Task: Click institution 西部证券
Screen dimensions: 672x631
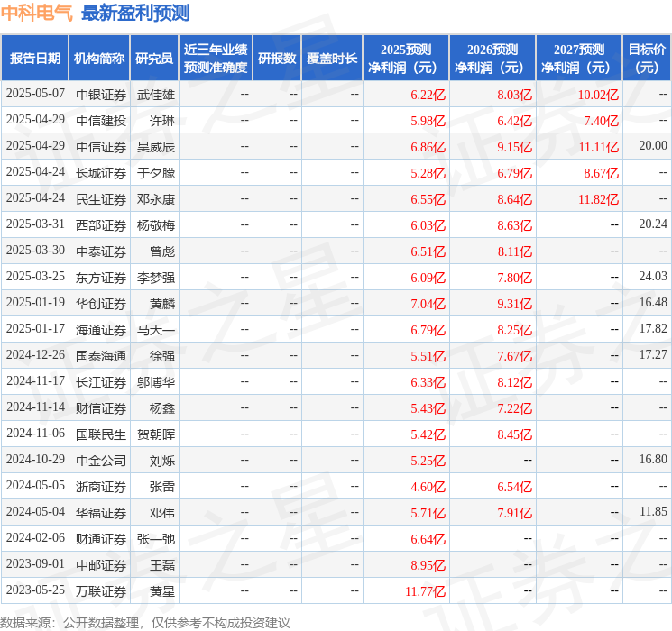Action: (x=101, y=225)
